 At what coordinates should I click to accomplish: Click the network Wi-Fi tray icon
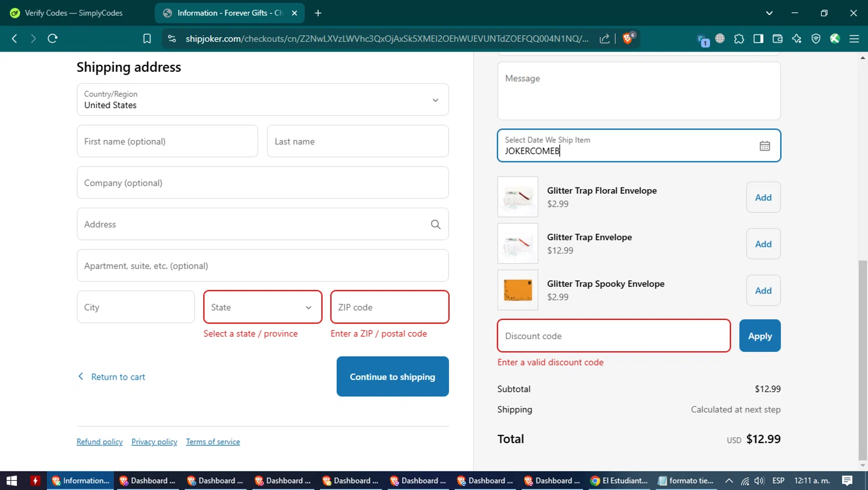tap(745, 481)
